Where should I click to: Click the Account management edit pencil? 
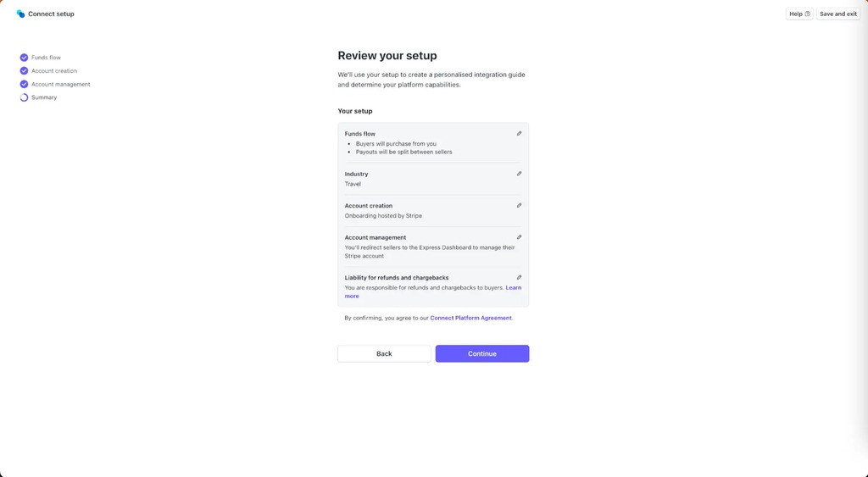pos(519,237)
